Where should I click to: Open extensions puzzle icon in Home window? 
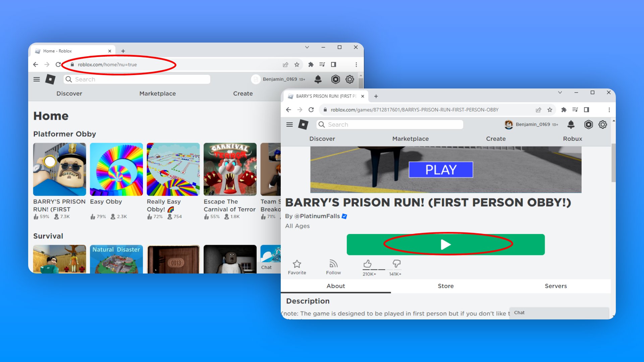(311, 64)
